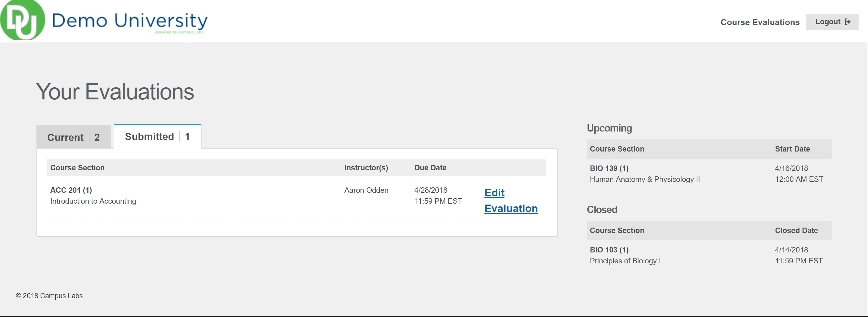The image size is (868, 317).
Task: Click the Demo University DU logo icon
Action: (x=22, y=20)
